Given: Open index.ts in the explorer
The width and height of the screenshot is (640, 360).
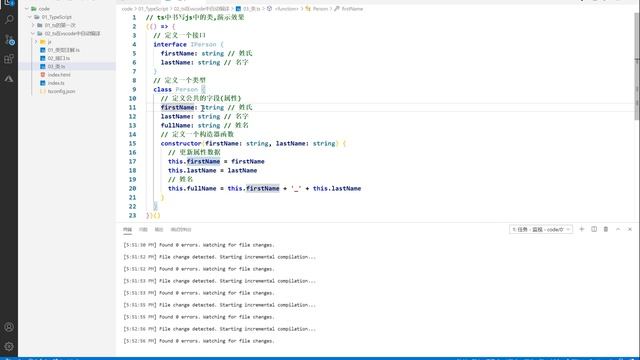Looking at the screenshot, I should coord(56,83).
